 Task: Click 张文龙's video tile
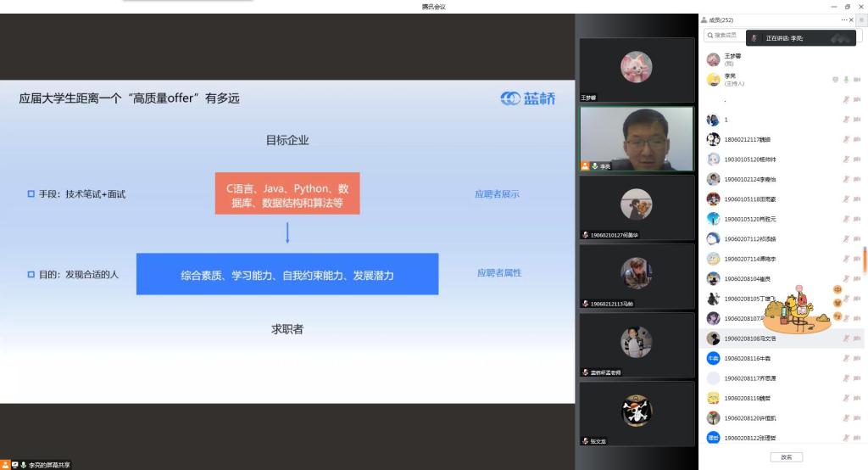pos(636,413)
